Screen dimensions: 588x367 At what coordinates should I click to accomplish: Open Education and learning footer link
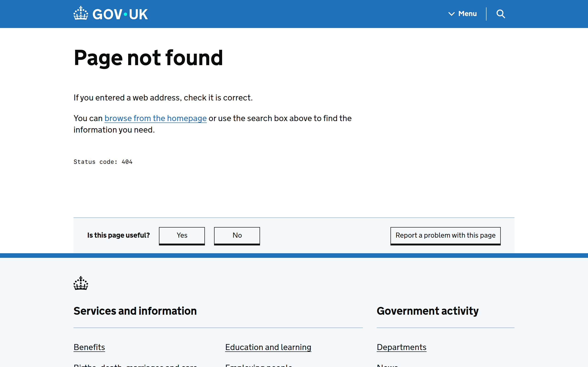[x=268, y=347]
